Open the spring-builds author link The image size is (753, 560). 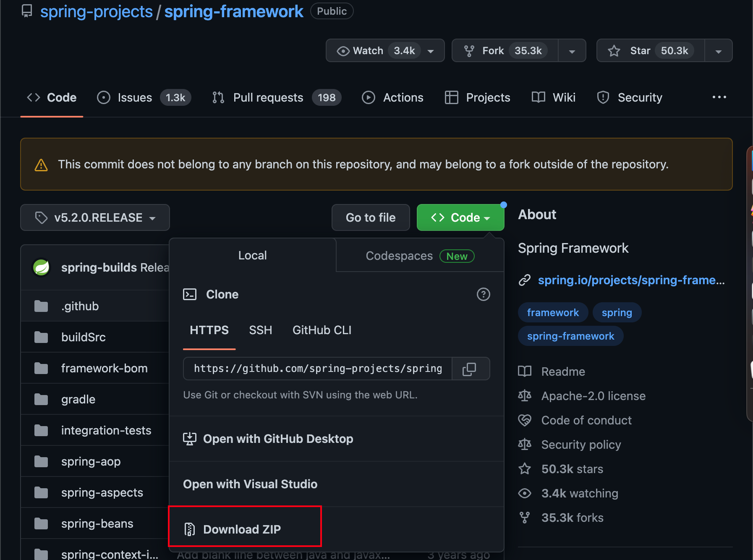[99, 267]
